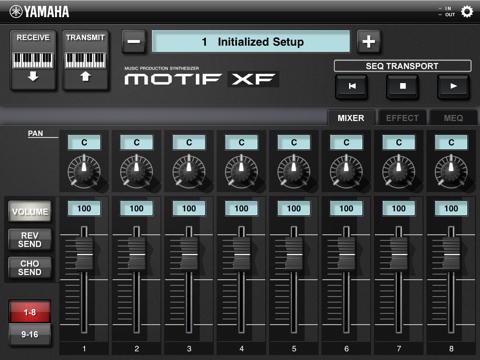Viewport: 480px width, 360px height.
Task: Click the pan knob for part 1
Action: [84, 172]
